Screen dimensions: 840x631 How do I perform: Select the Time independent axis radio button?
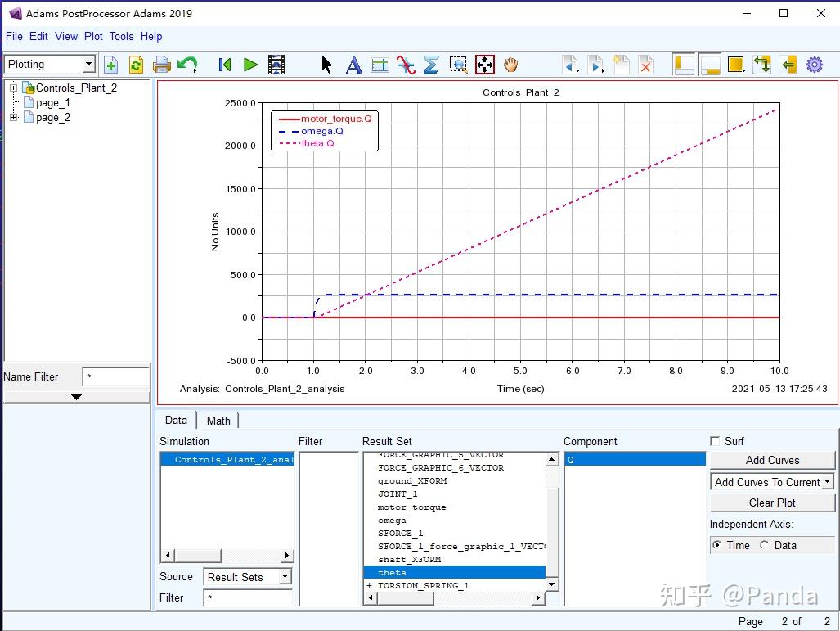pyautogui.click(x=717, y=545)
